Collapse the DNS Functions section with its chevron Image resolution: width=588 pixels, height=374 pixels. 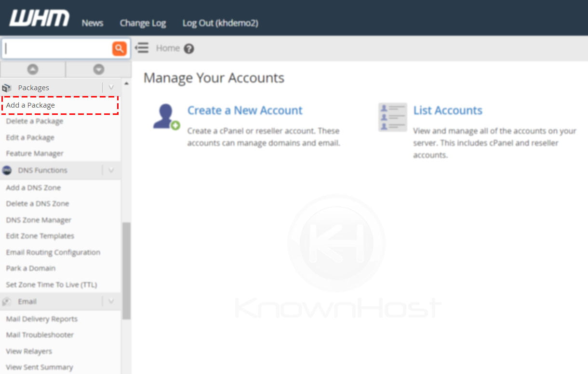point(111,170)
